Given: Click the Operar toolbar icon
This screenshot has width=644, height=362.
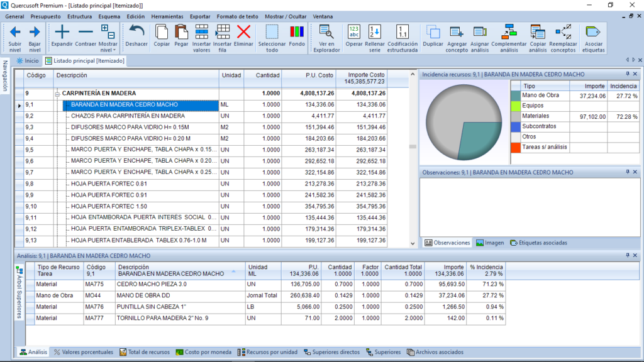Looking at the screenshot, I should point(354,32).
